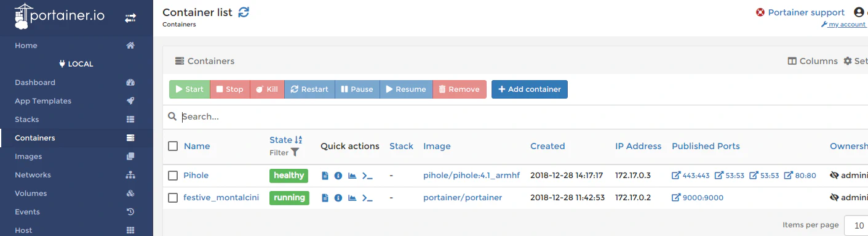This screenshot has height=236, width=868.
Task: Open the Pihole container name link
Action: (x=196, y=176)
